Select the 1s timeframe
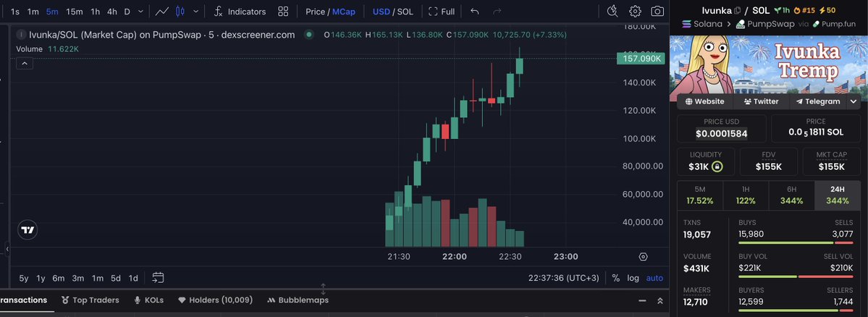The image size is (868, 317). coord(15,11)
